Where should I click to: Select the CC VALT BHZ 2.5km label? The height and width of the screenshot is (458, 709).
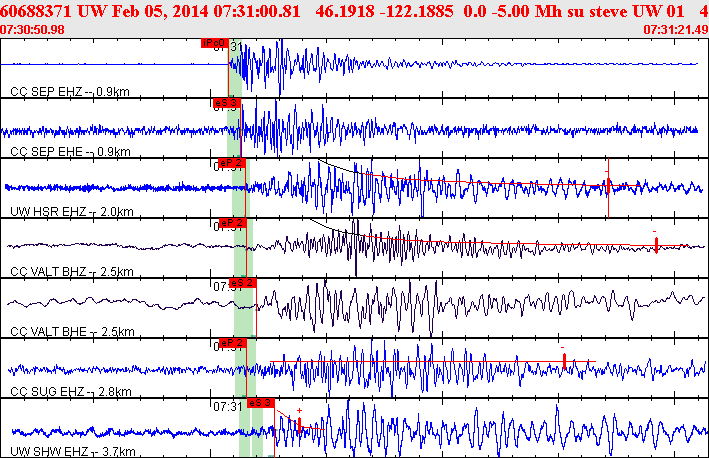tap(72, 272)
